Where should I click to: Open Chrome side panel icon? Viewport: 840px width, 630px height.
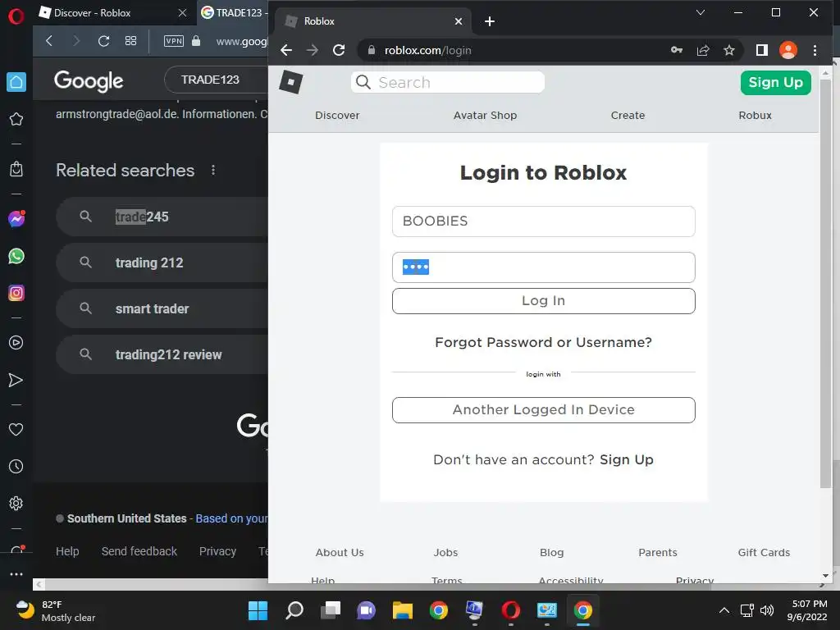(x=762, y=50)
